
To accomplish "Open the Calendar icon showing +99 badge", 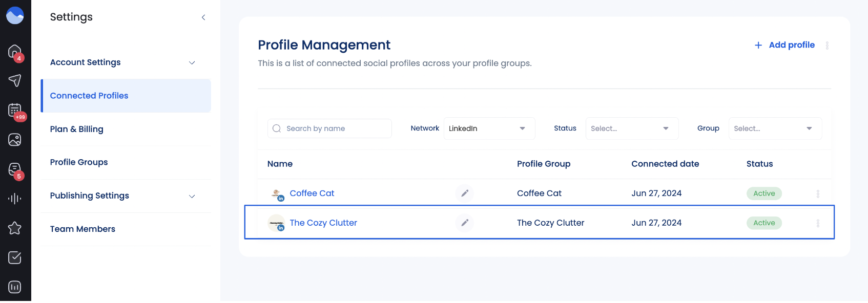I will 15,110.
